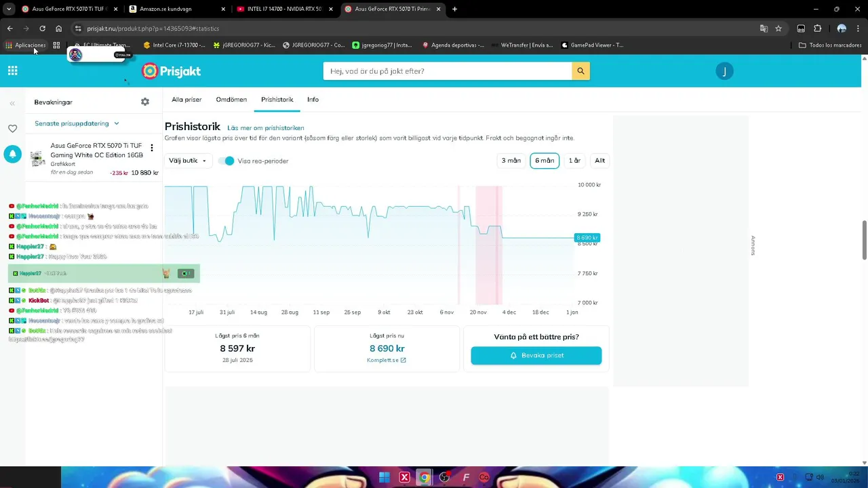Toggle Visa rea-perioder switch

[226, 161]
